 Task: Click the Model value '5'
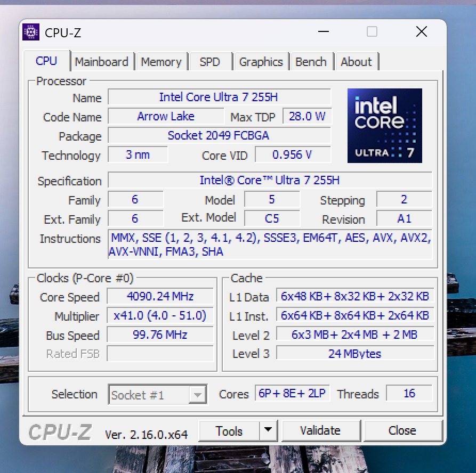pyautogui.click(x=272, y=199)
